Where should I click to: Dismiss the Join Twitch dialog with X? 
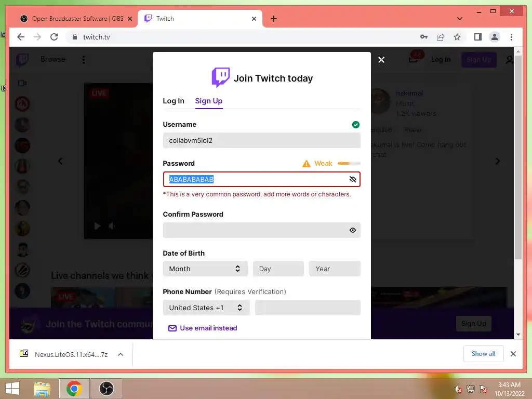click(x=381, y=60)
